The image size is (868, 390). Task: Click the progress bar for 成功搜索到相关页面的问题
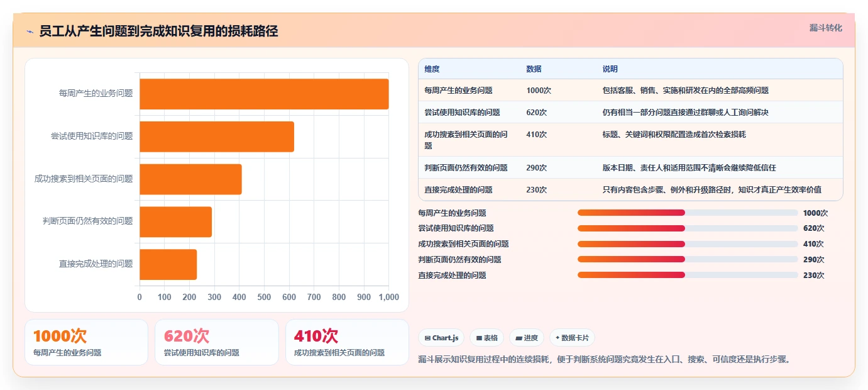[688, 244]
